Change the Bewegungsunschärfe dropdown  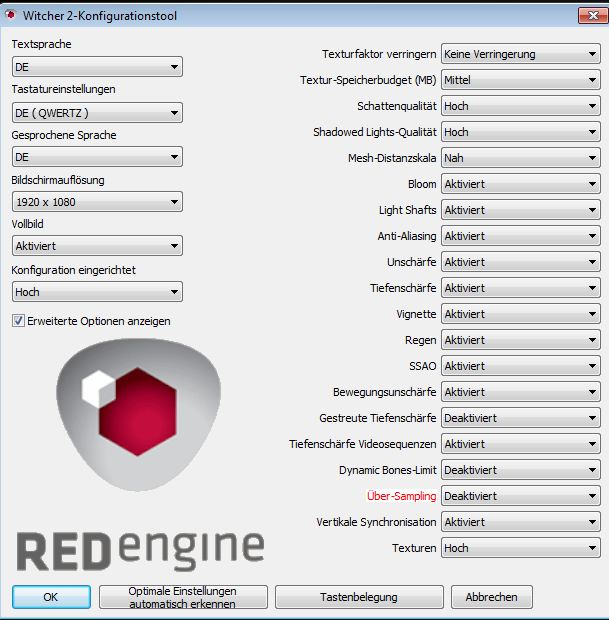coord(521,392)
